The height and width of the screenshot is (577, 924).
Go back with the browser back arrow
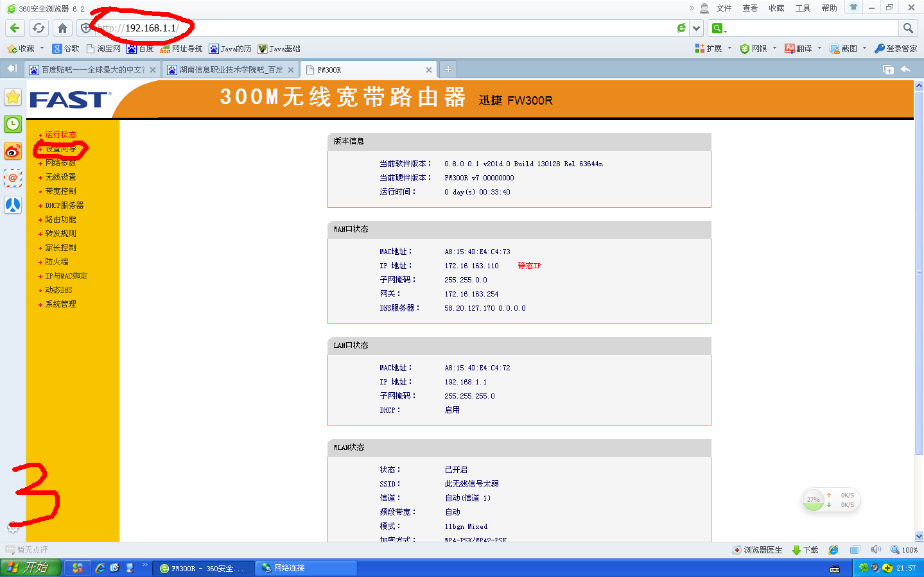pos(15,28)
